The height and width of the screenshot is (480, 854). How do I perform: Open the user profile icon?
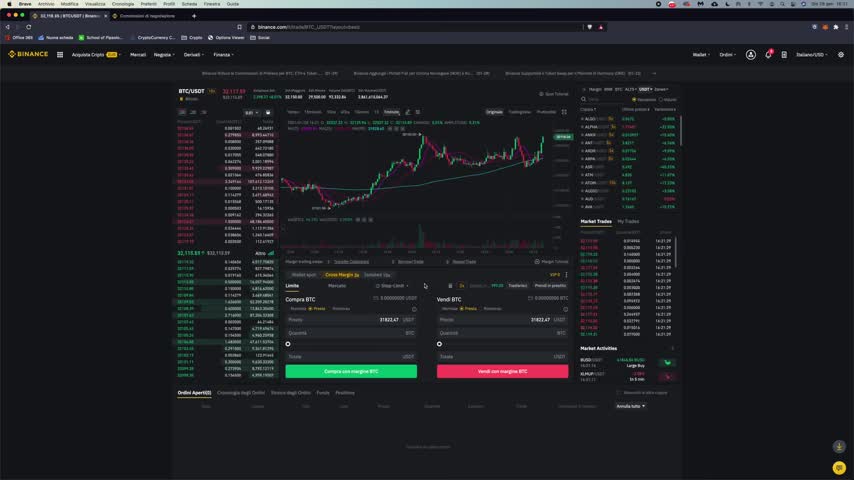click(751, 54)
